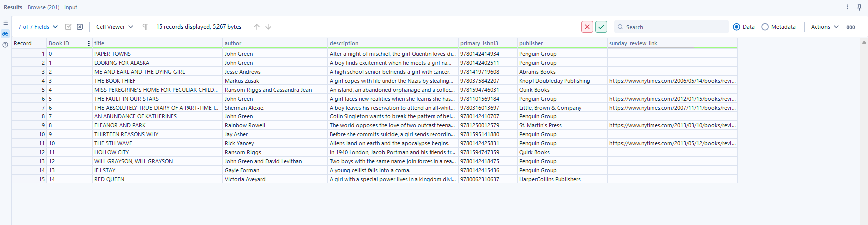
Task: Select the Metadata radio button
Action: tap(765, 27)
